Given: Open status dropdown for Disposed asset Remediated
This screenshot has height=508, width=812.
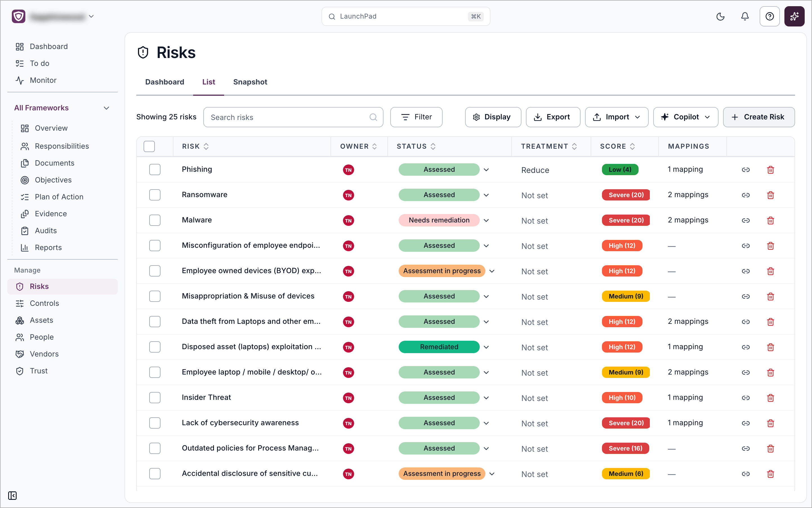Looking at the screenshot, I should click(486, 347).
